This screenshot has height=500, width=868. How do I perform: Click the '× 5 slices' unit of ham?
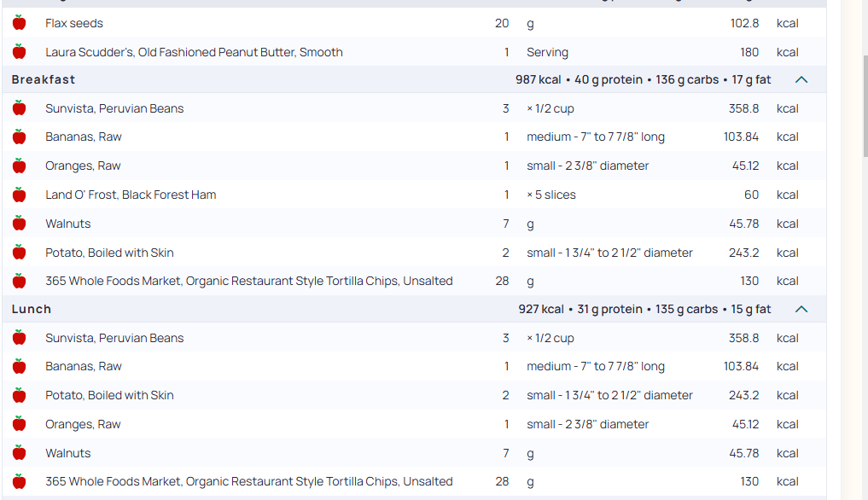point(551,195)
